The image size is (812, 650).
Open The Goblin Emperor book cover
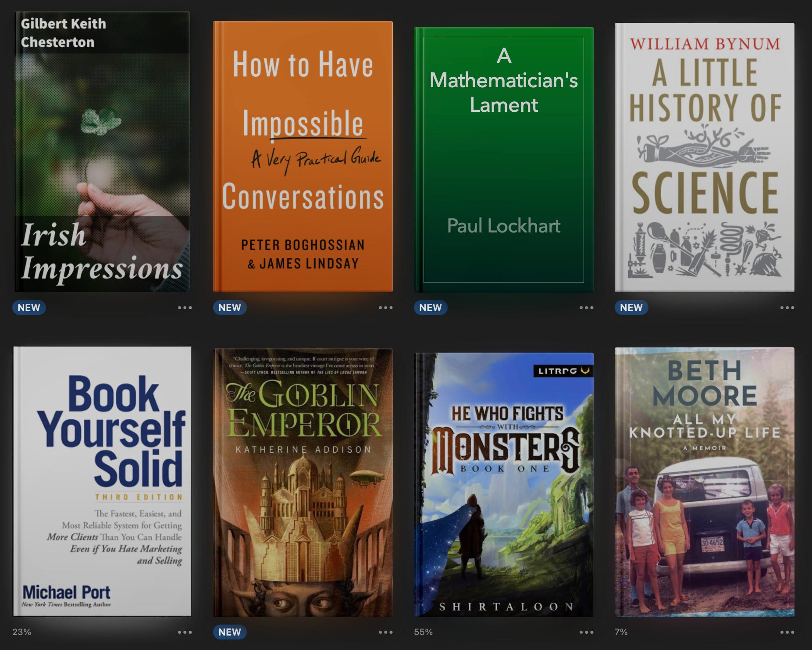click(x=303, y=483)
